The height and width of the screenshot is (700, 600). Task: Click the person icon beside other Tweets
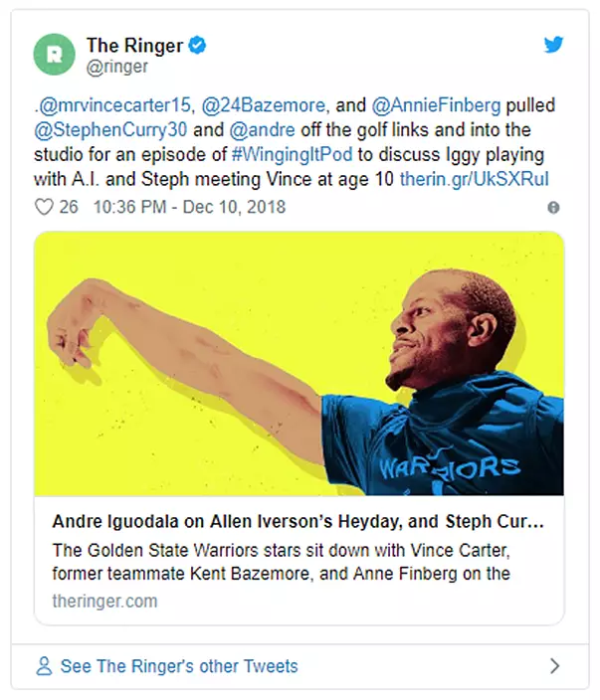coord(44,666)
